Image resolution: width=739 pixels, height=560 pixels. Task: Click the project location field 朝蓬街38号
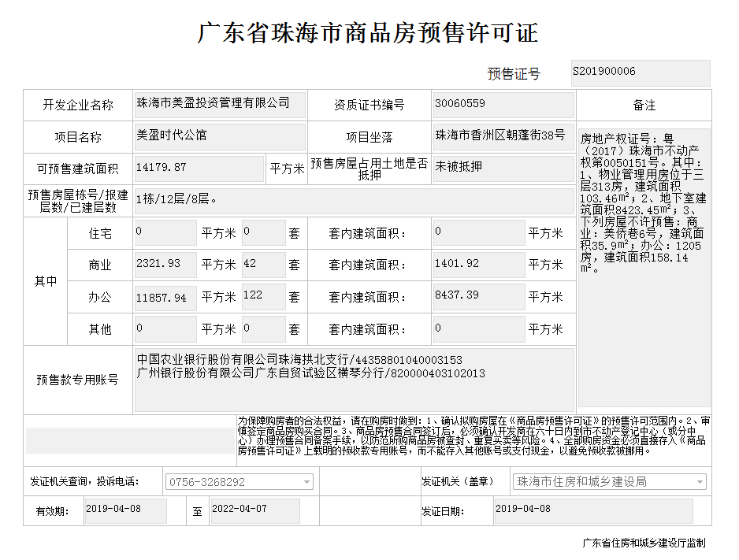pos(503,136)
